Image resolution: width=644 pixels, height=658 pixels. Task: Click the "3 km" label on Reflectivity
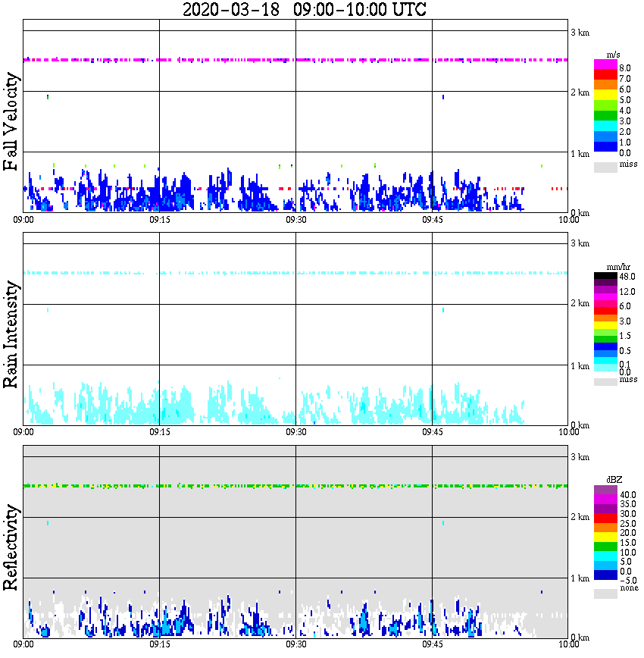580,457
